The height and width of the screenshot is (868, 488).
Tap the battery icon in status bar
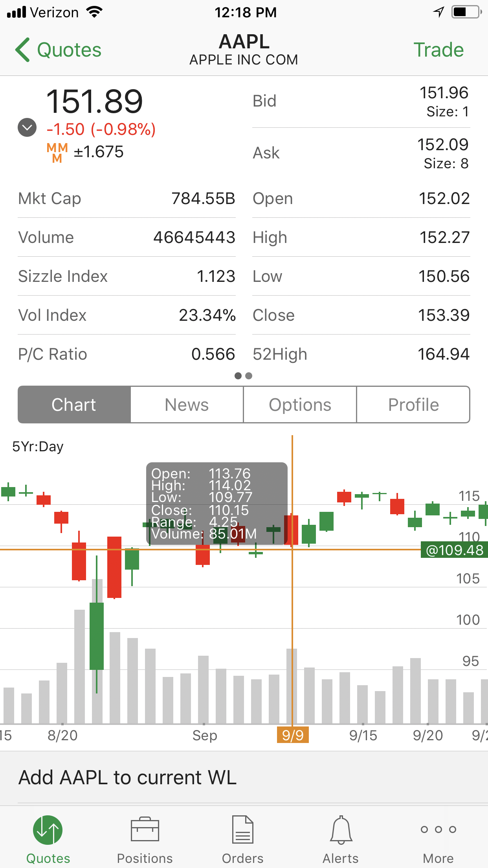click(467, 12)
